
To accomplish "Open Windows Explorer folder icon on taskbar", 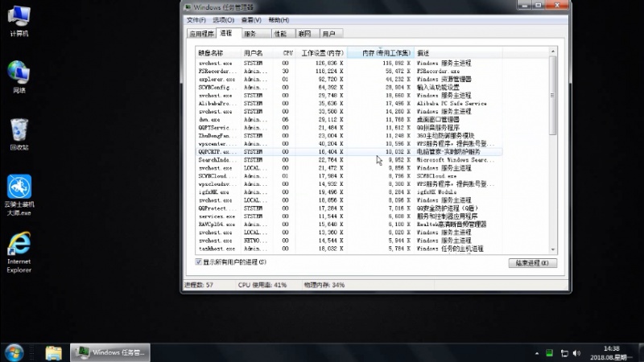I will pyautogui.click(x=53, y=353).
